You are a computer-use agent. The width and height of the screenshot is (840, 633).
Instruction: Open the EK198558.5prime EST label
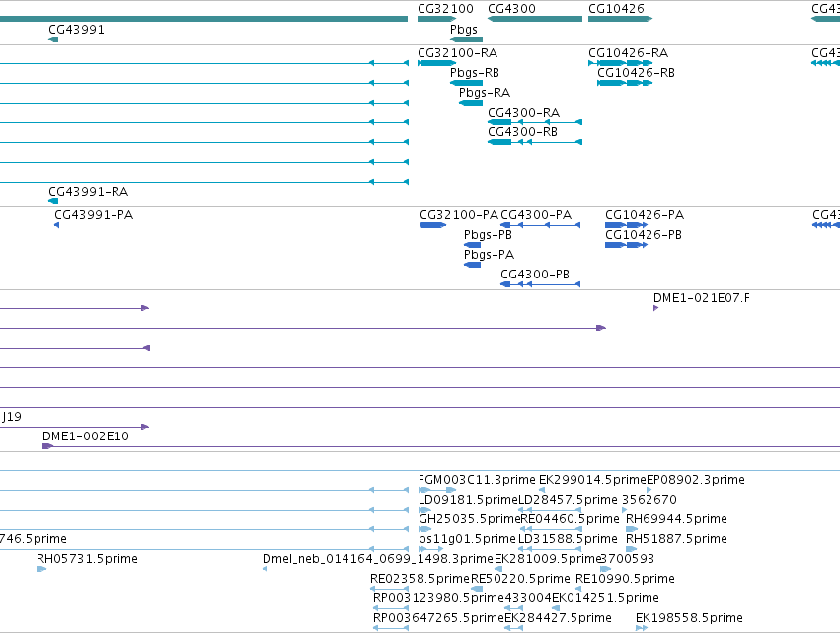click(x=689, y=618)
